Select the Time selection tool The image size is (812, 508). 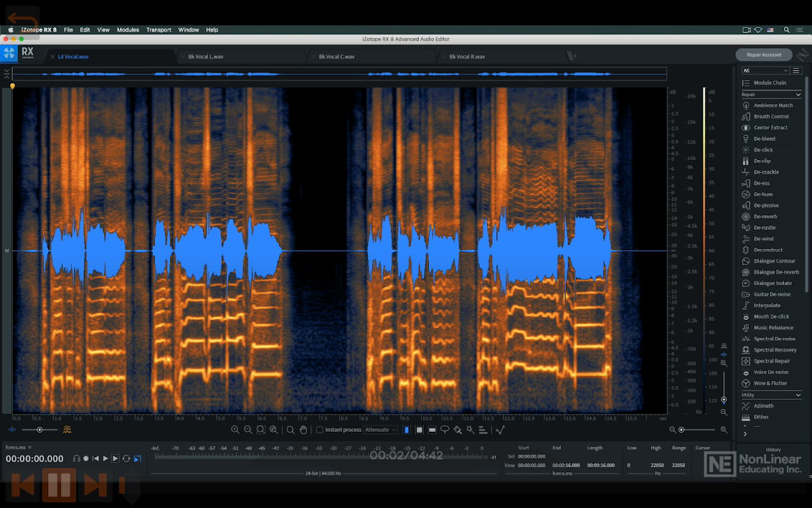407,430
